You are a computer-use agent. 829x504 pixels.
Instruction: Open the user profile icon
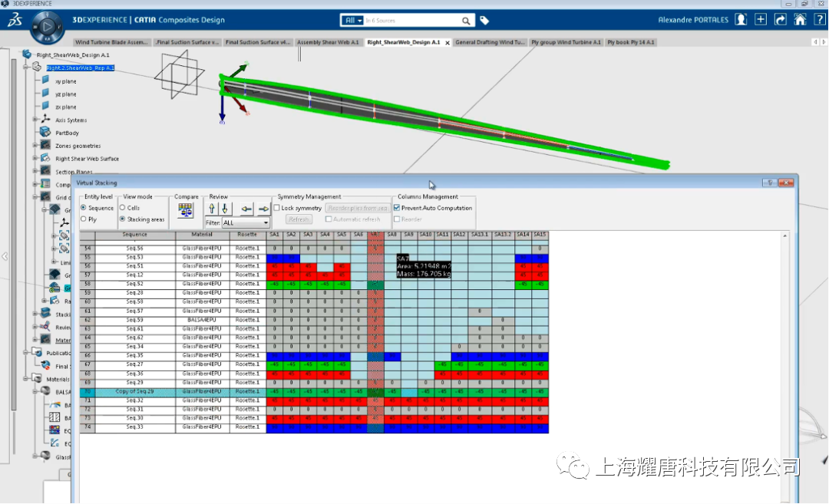[x=741, y=20]
